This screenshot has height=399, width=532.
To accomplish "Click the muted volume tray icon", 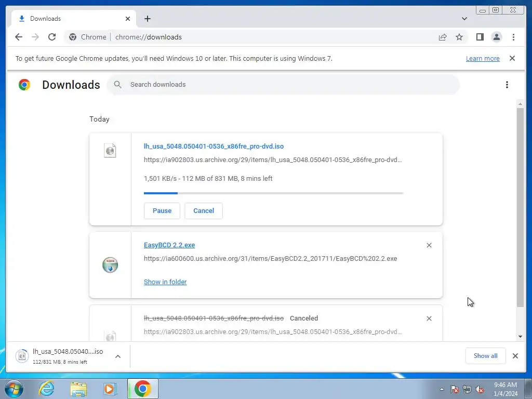I will (x=480, y=389).
